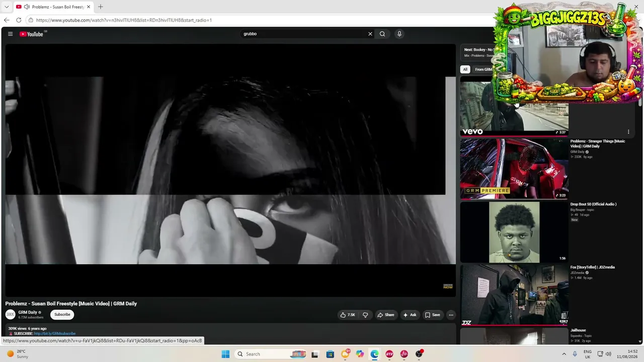This screenshot has height=362, width=644.
Task: Open the Jailhouse video title
Action: point(578,330)
